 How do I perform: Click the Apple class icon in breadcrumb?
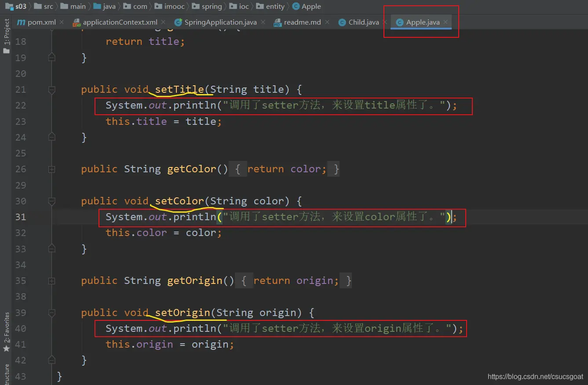tap(296, 6)
